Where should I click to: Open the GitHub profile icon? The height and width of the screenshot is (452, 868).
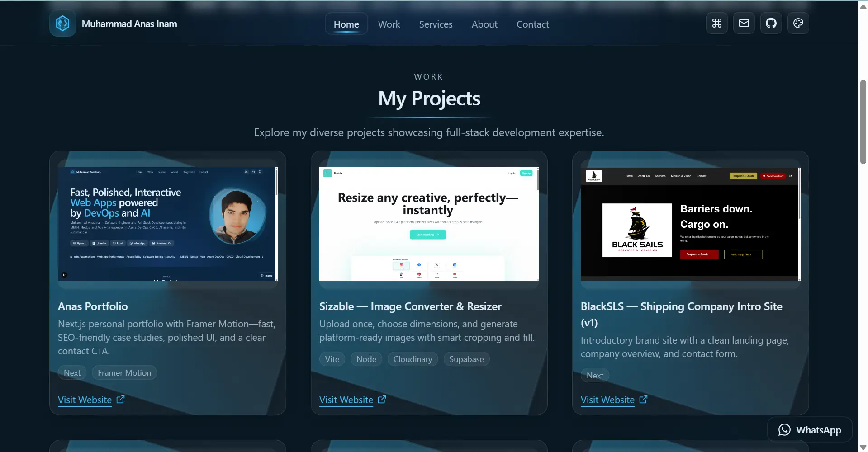point(771,23)
